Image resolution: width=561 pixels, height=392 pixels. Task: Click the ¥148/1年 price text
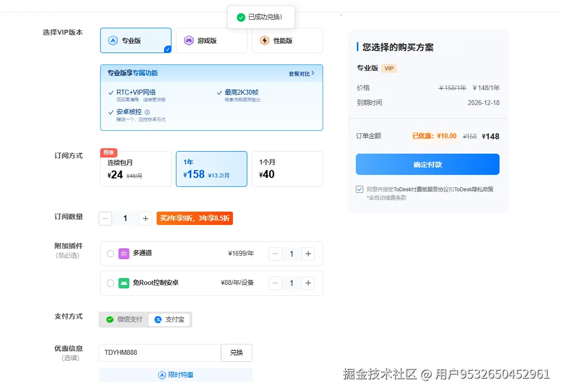coord(486,88)
